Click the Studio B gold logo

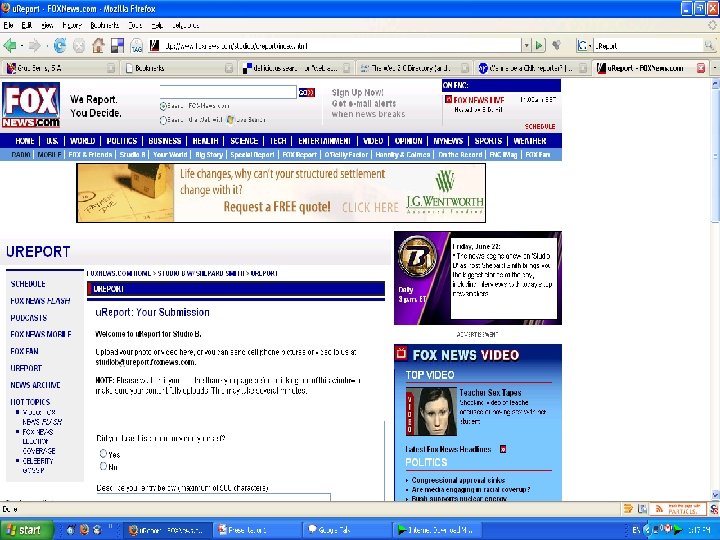(x=417, y=256)
